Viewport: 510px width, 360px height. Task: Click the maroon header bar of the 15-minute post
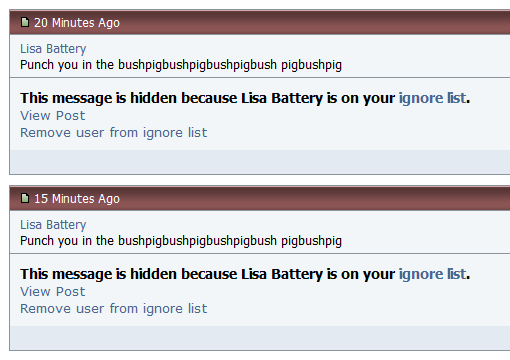[x=260, y=198]
